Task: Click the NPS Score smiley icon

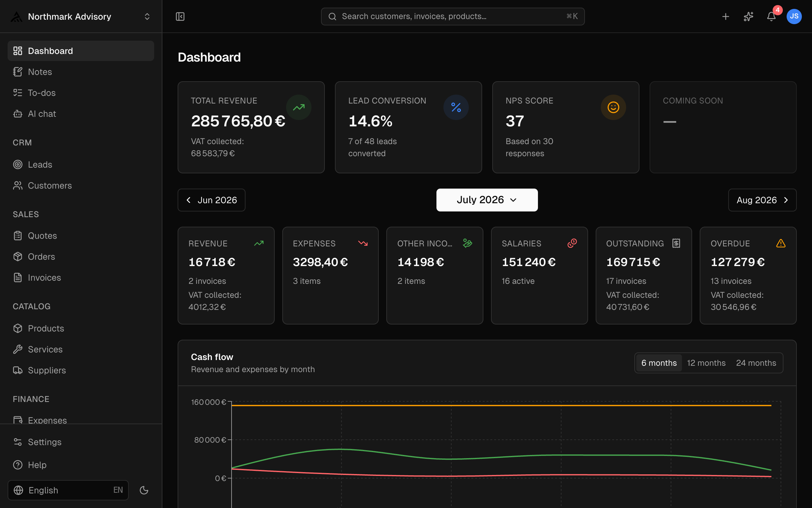Action: 613,108
